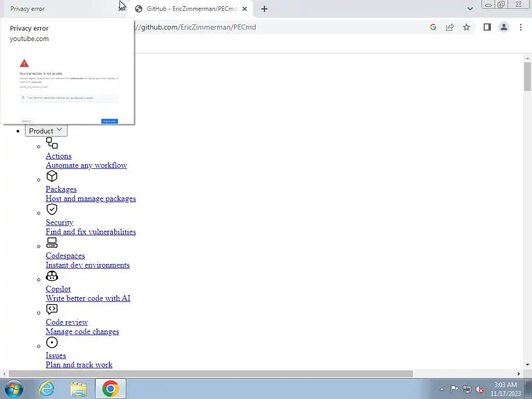Open Manage code changes link
The image size is (532, 399).
click(x=82, y=331)
